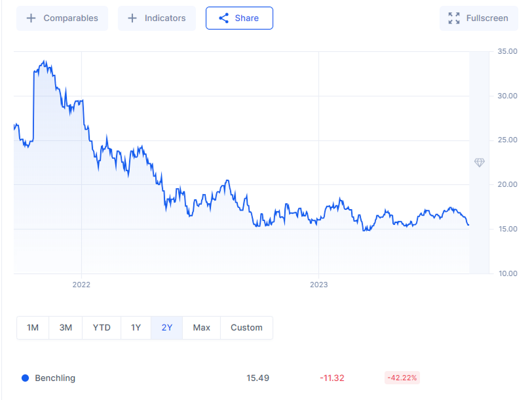Click the -11.32 change value
Image resolution: width=532 pixels, height=400 pixels.
coord(332,378)
